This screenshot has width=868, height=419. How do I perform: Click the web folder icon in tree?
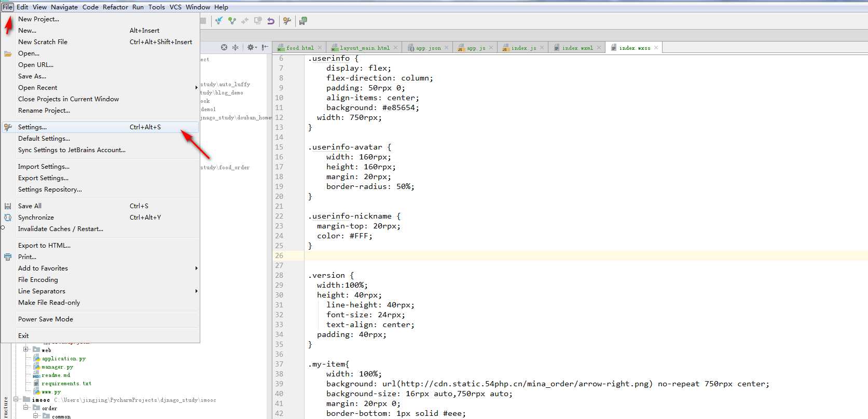(37, 349)
